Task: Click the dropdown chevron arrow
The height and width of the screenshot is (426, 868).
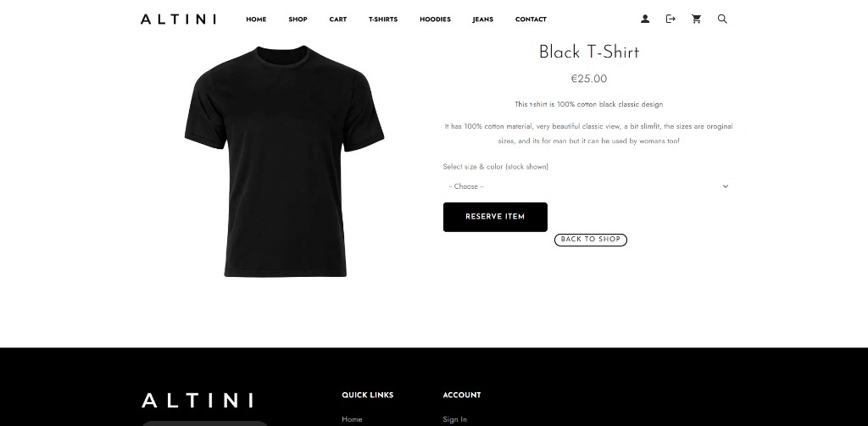Action: 726,186
